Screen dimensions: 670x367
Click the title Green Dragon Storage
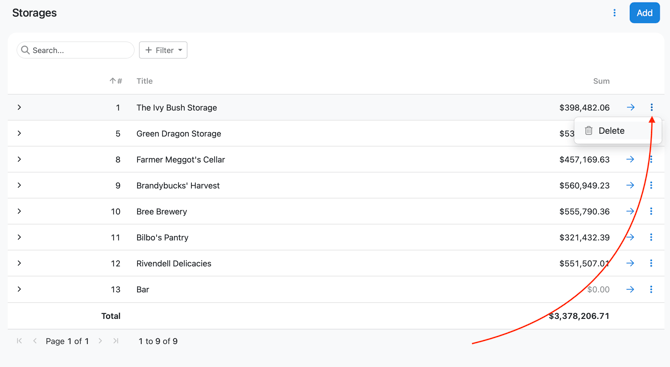[179, 134]
